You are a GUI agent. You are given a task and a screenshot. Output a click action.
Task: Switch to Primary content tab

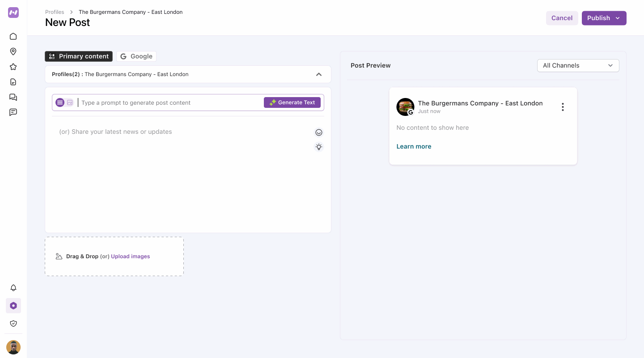[79, 56]
